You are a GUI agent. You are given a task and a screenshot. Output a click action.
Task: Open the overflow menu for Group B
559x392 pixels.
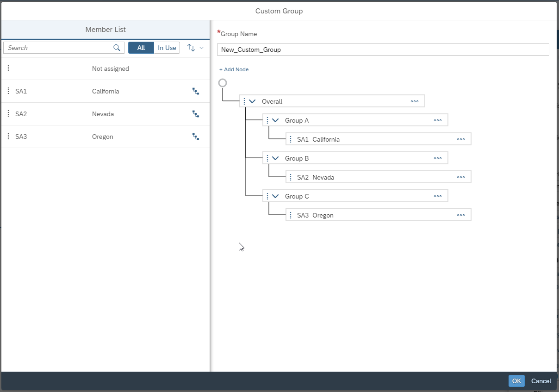(438, 158)
